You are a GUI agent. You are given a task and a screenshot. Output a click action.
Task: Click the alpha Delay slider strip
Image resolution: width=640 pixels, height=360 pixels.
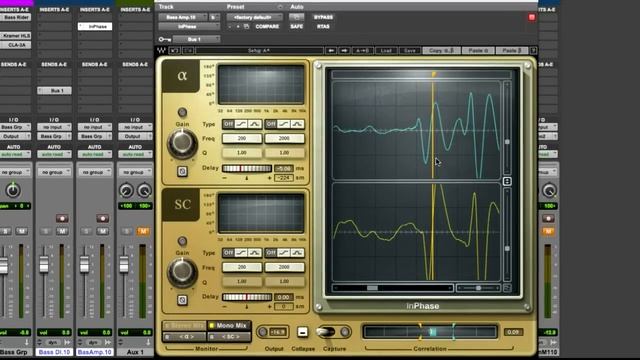247,169
